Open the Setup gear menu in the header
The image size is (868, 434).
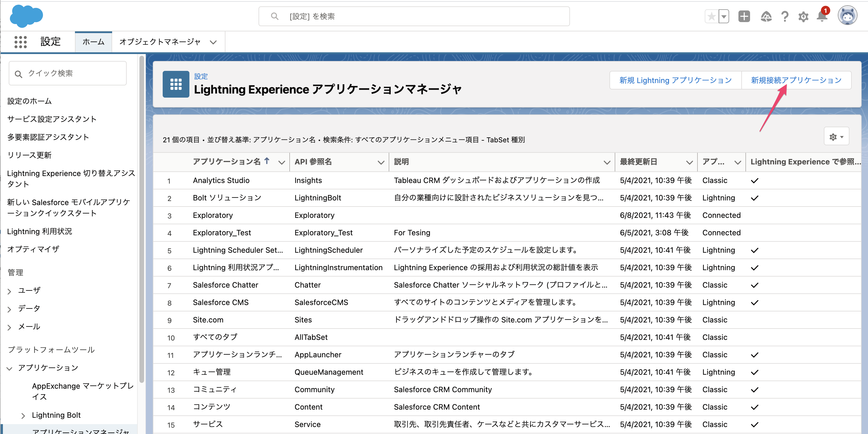click(803, 16)
